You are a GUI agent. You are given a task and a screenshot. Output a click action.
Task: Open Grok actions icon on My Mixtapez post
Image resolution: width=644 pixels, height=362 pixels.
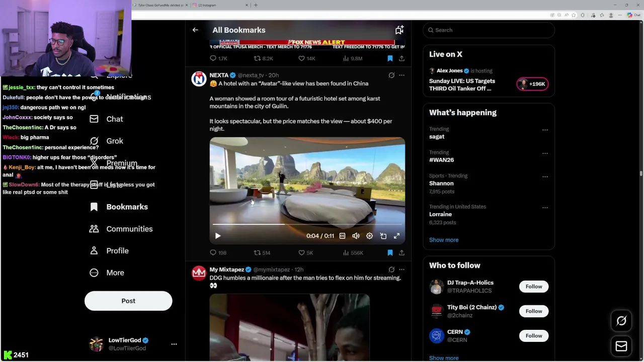(391, 269)
